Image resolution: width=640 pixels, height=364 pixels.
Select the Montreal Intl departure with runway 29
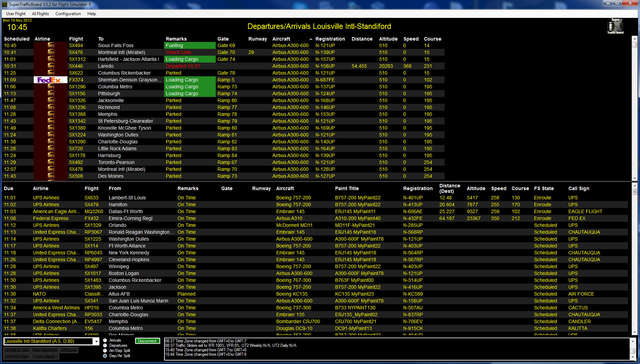click(224, 53)
